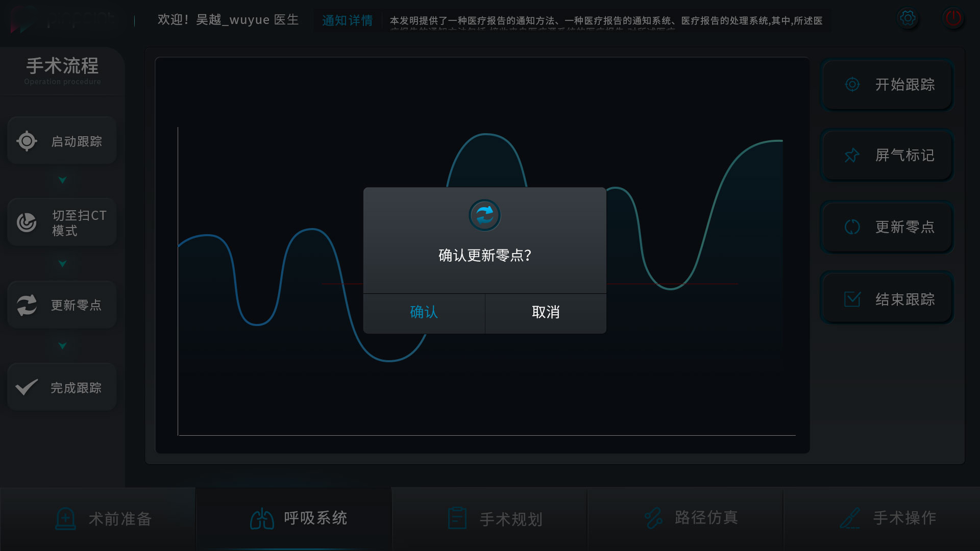The height and width of the screenshot is (551, 980).
Task: Click the pin icon on 屏气标记
Action: [x=851, y=155]
